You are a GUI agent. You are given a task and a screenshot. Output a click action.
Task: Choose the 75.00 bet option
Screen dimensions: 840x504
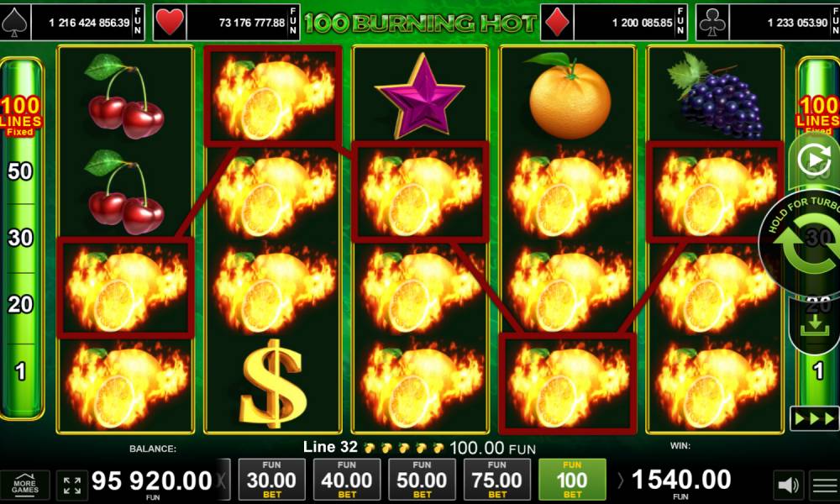(x=496, y=480)
